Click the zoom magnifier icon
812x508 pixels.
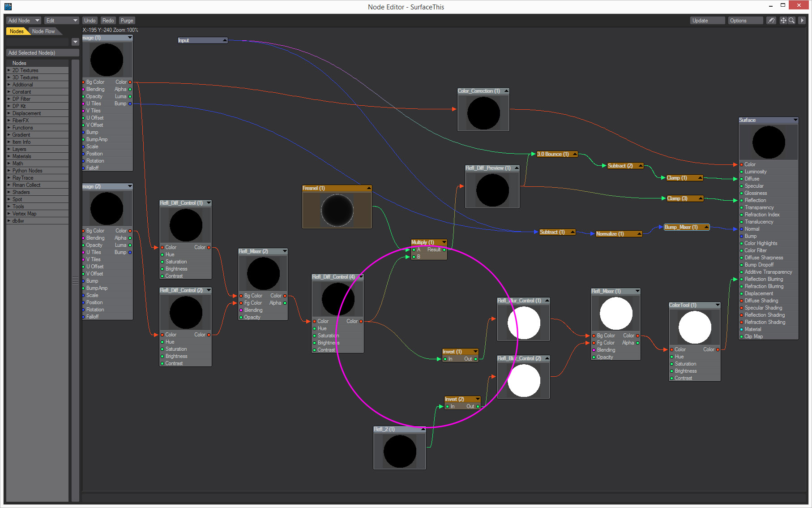point(791,21)
